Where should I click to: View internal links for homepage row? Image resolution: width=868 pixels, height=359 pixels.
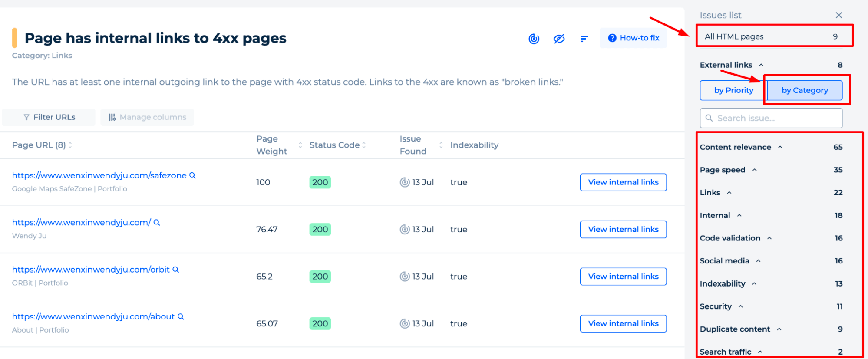point(623,229)
